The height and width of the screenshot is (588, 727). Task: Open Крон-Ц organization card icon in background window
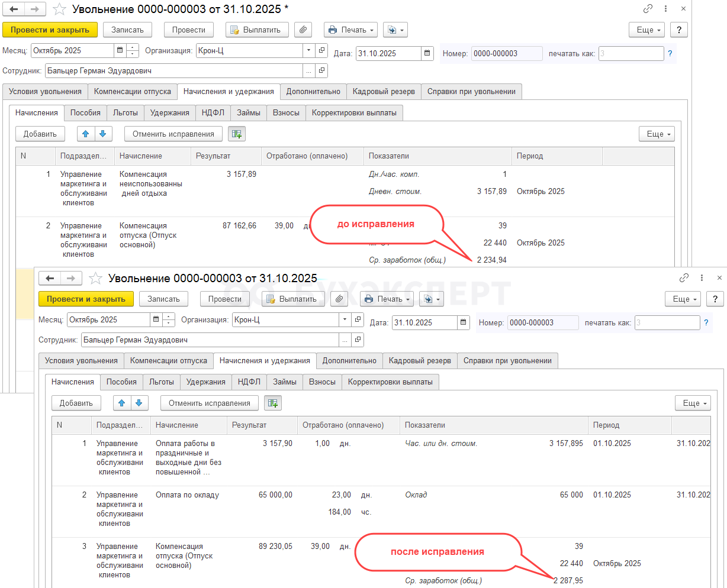click(321, 51)
